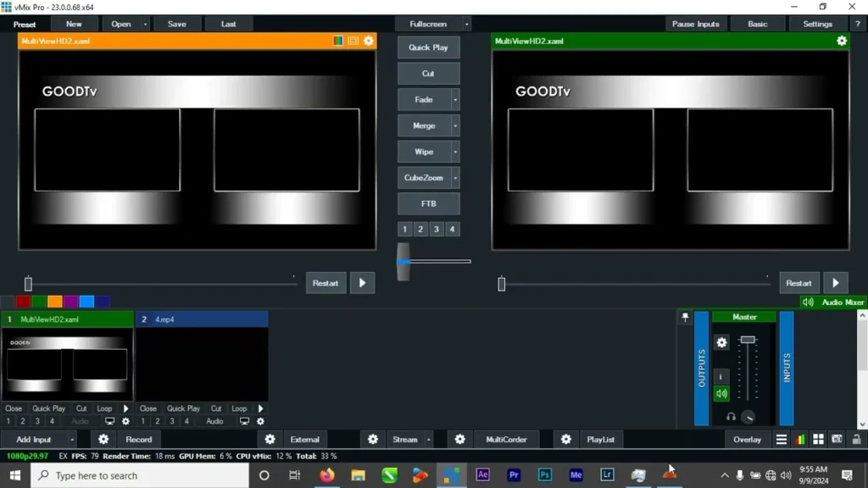
Task: Click monitor icon on 4.mp4 input
Action: 244,421
